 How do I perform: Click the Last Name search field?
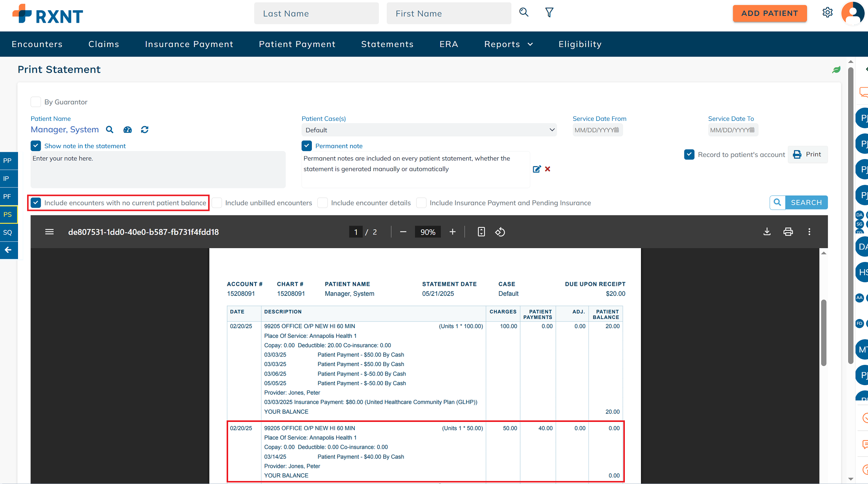pyautogui.click(x=316, y=14)
